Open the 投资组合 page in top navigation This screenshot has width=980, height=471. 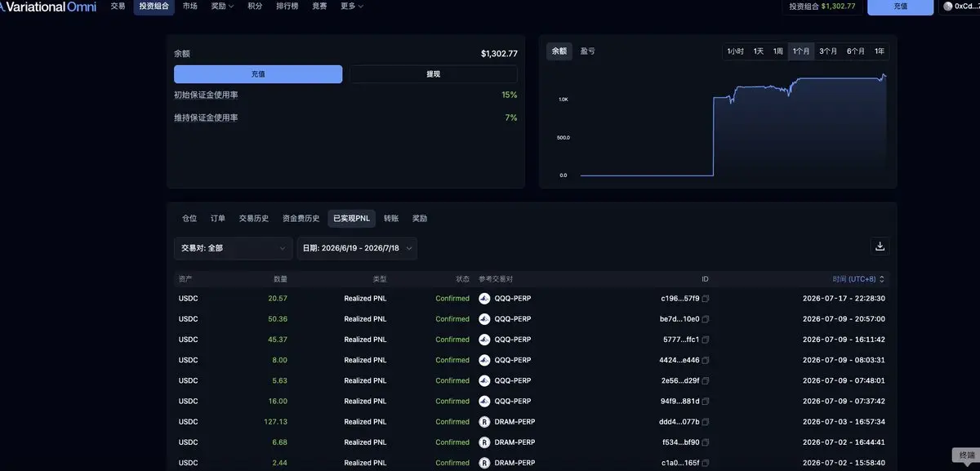[154, 7]
